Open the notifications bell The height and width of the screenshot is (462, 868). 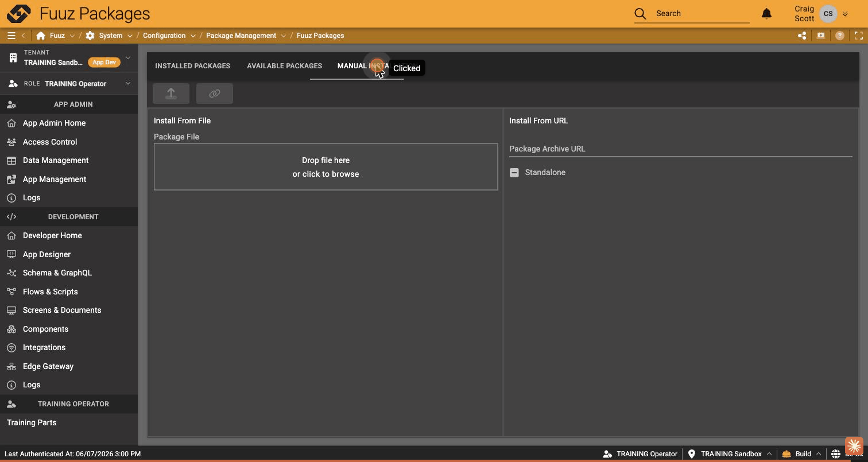(x=766, y=13)
